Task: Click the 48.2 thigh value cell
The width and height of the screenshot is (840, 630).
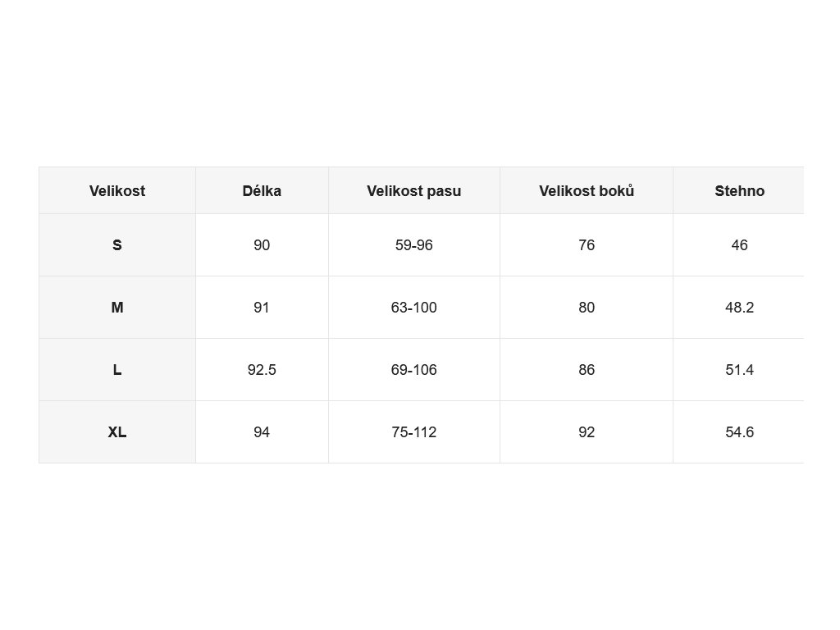Action: click(739, 308)
